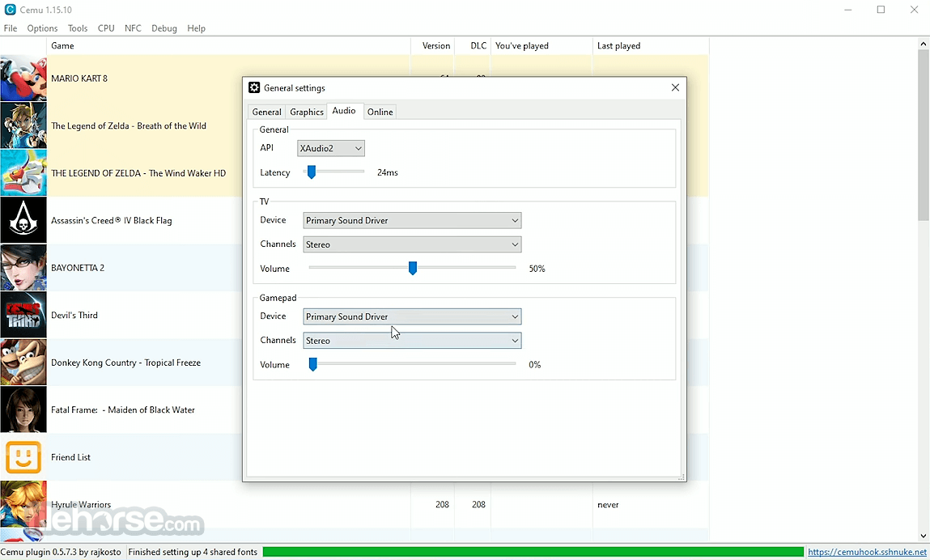This screenshot has width=930, height=560.
Task: Click the Donkey Kong Tropical Freeze icon
Action: coord(23,363)
